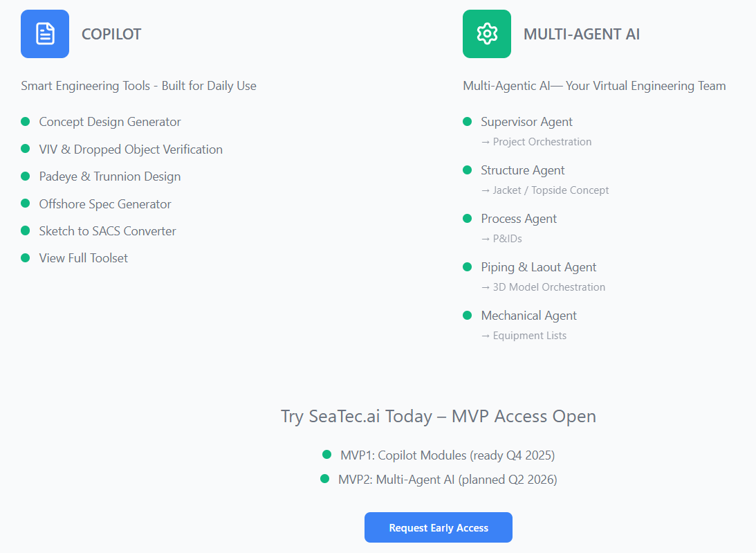
Task: Click the green dot beside MVP2
Action: pyautogui.click(x=324, y=479)
